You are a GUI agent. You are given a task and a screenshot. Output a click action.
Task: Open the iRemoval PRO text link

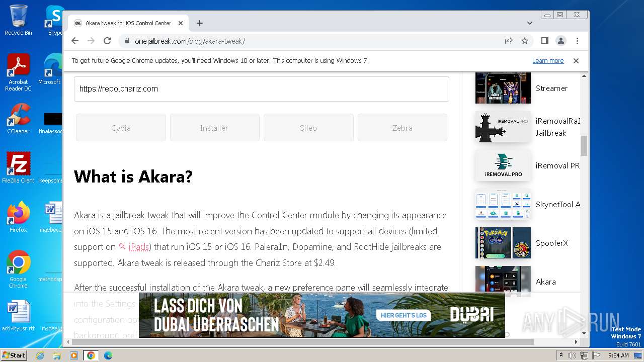tap(557, 165)
